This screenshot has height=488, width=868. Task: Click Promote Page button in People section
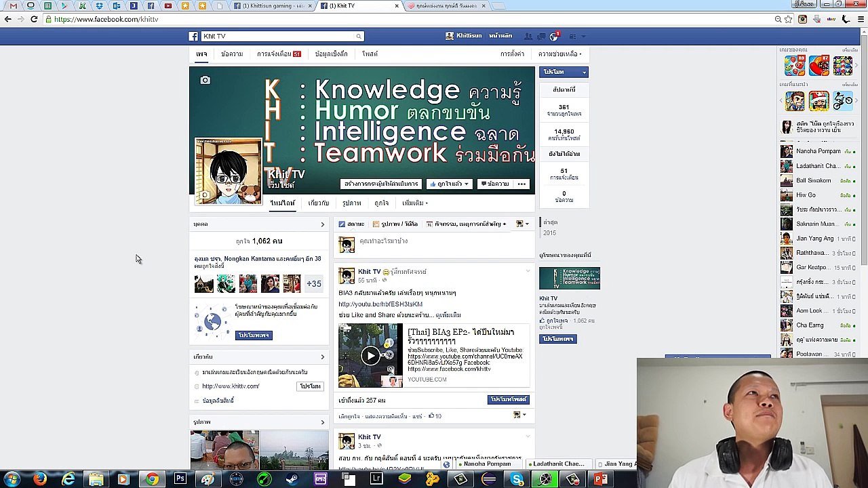(x=254, y=335)
